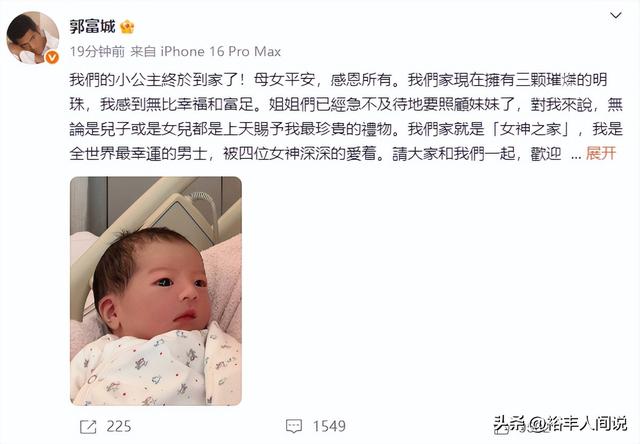Screen dimensions: 640x444
Task: Click the repost count 225
Action: point(119,427)
